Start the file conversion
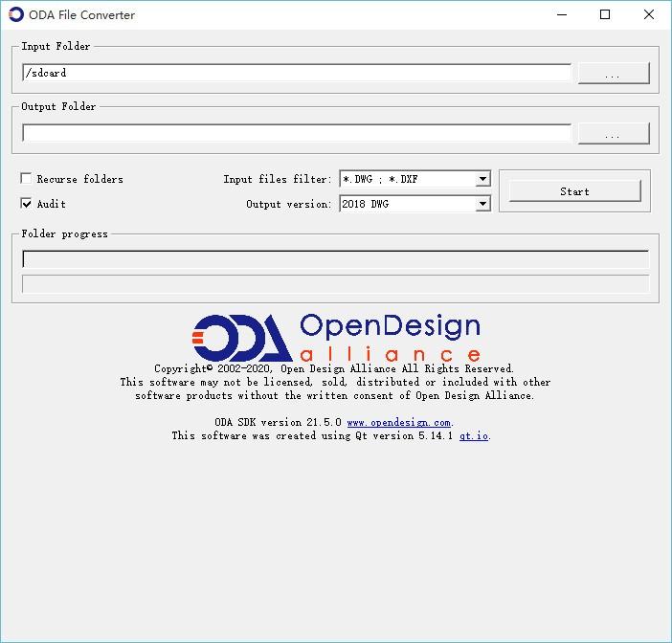 (x=574, y=191)
